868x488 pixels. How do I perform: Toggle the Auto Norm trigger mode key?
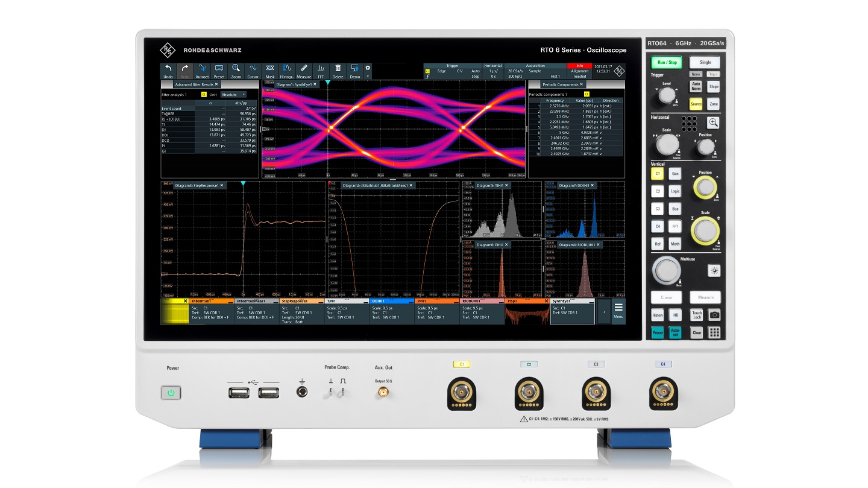click(x=696, y=87)
